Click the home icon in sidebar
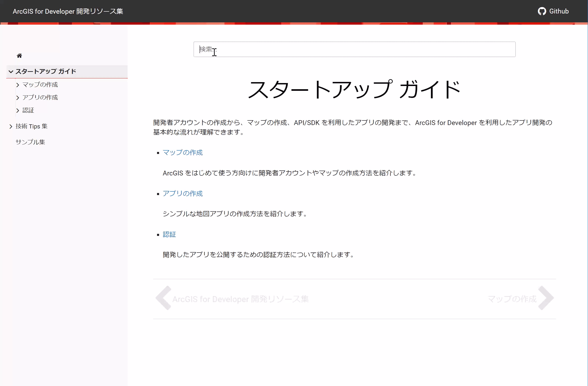The image size is (588, 386). pyautogui.click(x=19, y=56)
